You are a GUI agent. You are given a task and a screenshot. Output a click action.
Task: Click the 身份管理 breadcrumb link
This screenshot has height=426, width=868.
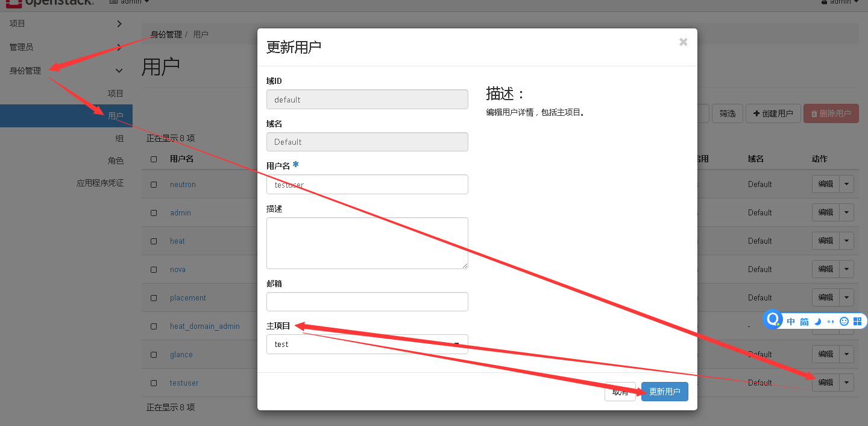[x=166, y=34]
